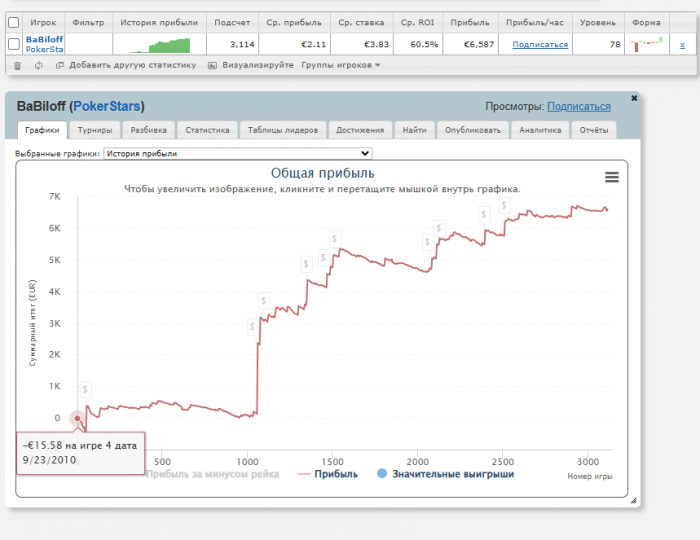Check the BaBiloff row checkbox
This screenshot has width=700, height=540.
point(14,44)
